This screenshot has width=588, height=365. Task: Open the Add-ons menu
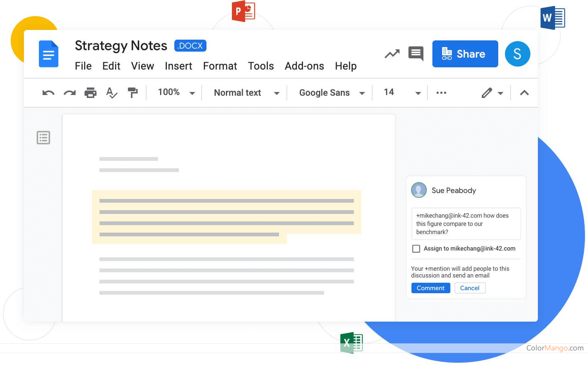304,66
